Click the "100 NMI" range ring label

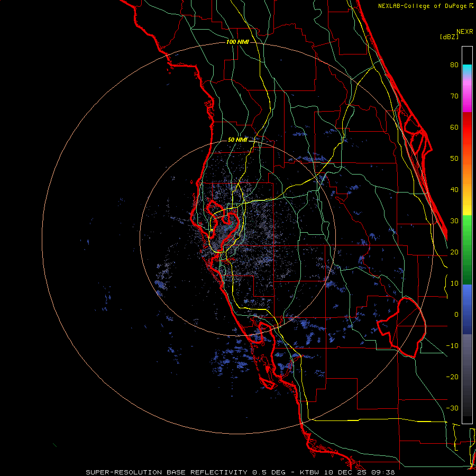[x=237, y=42]
